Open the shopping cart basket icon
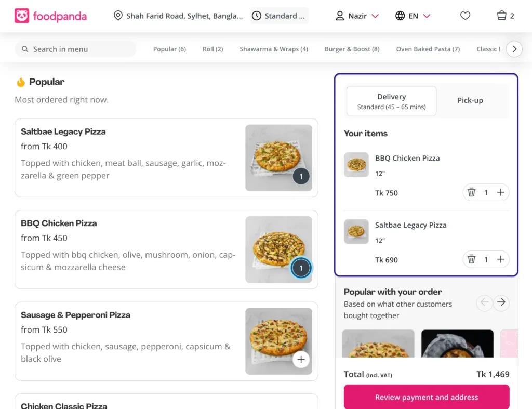532x409 pixels. (x=501, y=16)
